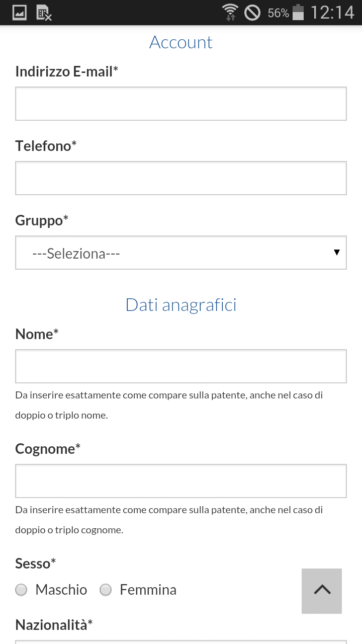The width and height of the screenshot is (362, 644).
Task: Tap the battery percentage 56% text
Action: [x=279, y=13]
